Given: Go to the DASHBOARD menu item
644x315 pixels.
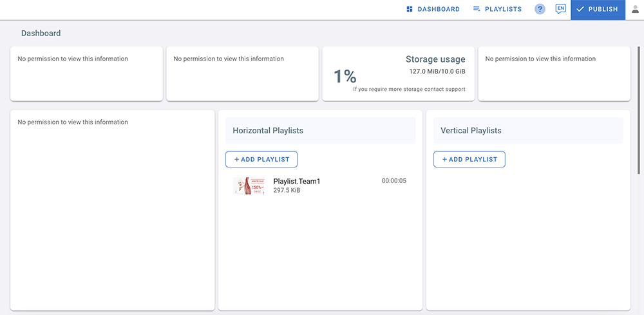Looking at the screenshot, I should coord(439,9).
